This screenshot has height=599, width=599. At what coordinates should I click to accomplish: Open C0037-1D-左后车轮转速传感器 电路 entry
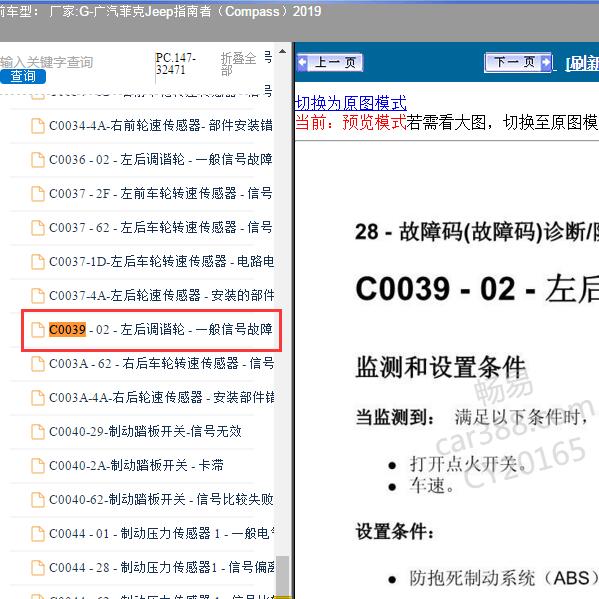point(162,261)
